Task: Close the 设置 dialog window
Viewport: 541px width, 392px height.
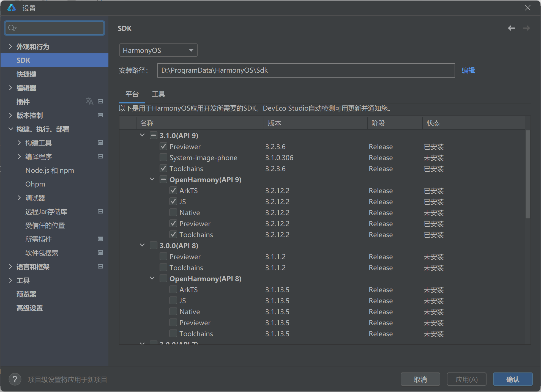Action: coord(528,8)
